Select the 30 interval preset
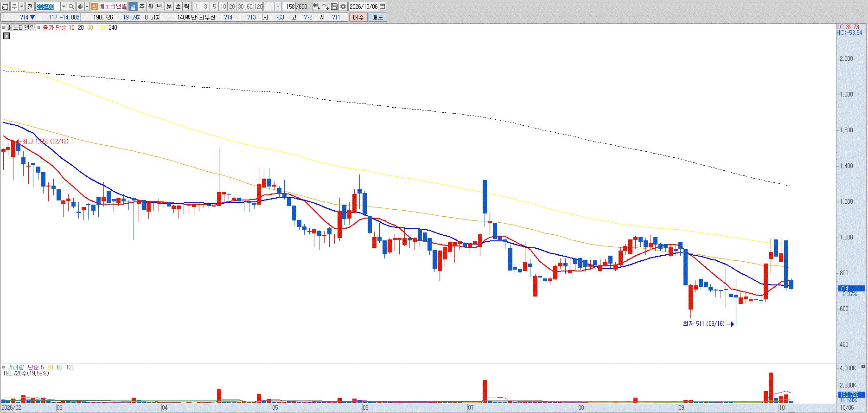This screenshot has width=868, height=413. (241, 6)
